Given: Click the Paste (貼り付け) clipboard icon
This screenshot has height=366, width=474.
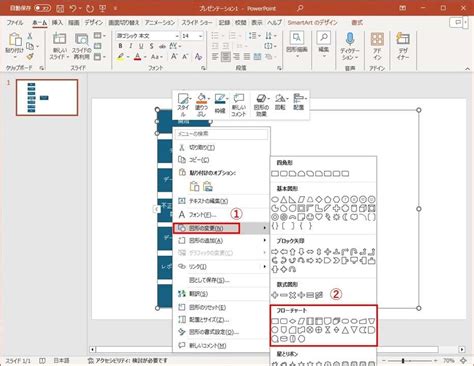Looking at the screenshot, I should coord(15,40).
